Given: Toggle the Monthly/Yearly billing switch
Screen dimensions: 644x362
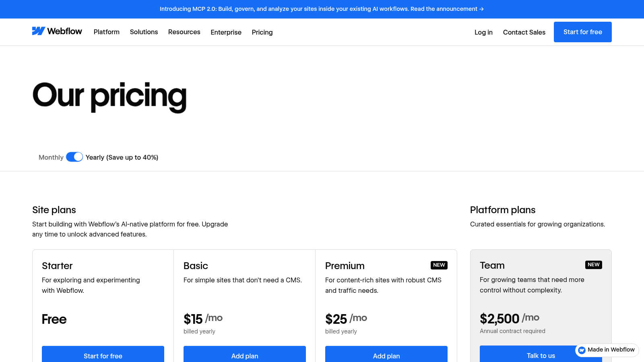Looking at the screenshot, I should 74,157.
